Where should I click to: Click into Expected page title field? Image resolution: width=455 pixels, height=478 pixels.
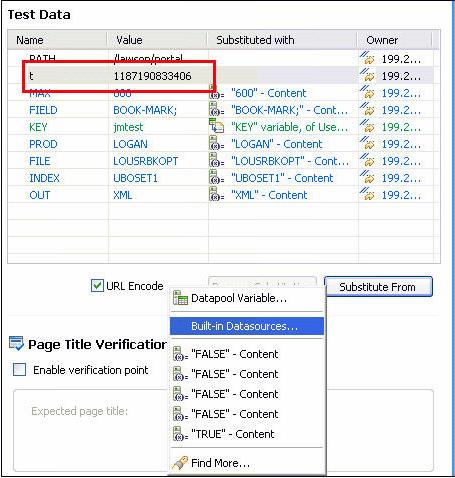223,430
